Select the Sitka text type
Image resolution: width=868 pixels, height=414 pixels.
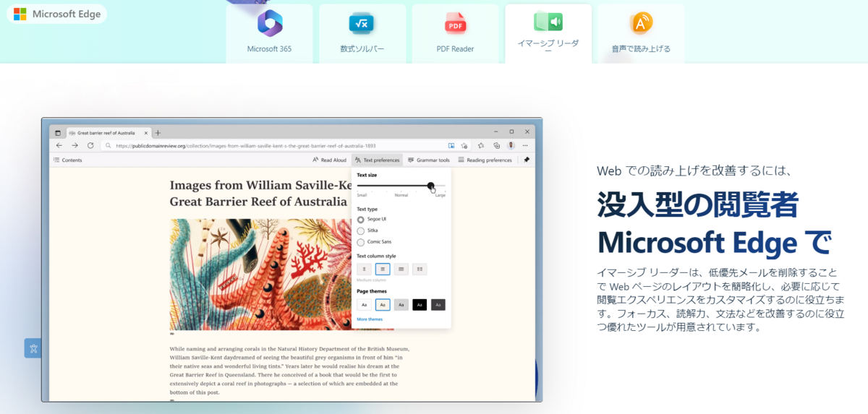[367, 230]
